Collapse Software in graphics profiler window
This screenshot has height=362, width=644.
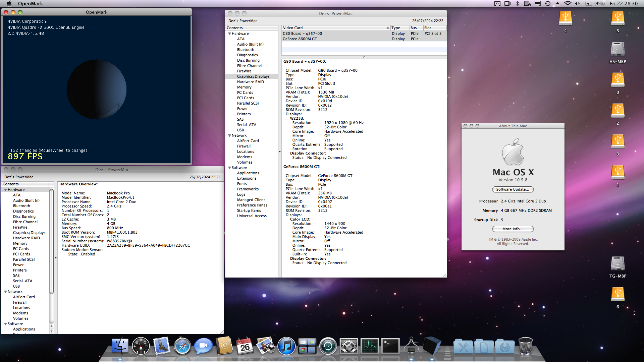coord(229,168)
